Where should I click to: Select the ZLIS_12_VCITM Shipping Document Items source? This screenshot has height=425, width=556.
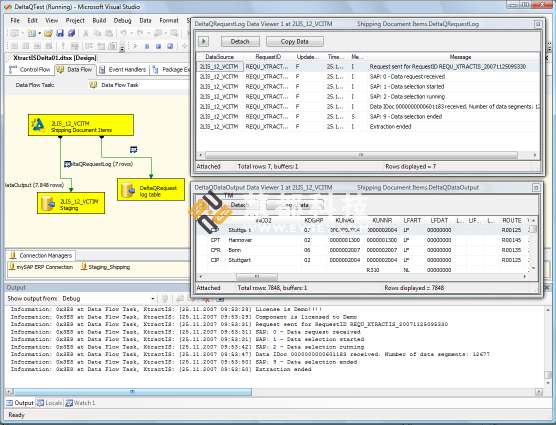pos(81,125)
